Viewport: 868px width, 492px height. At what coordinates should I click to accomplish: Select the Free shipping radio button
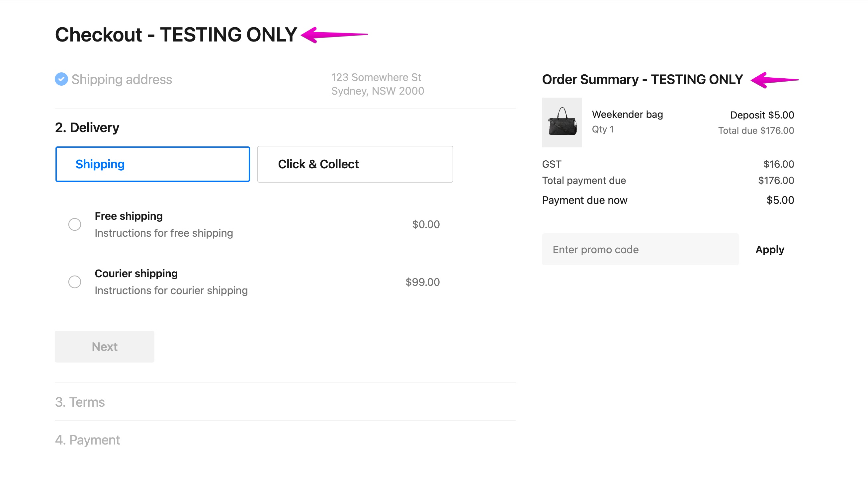[x=75, y=224]
